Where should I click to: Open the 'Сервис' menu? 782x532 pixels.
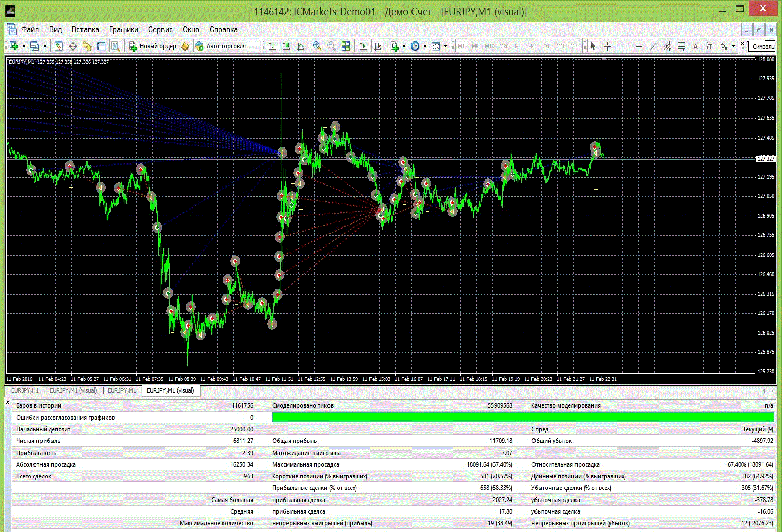[160, 30]
